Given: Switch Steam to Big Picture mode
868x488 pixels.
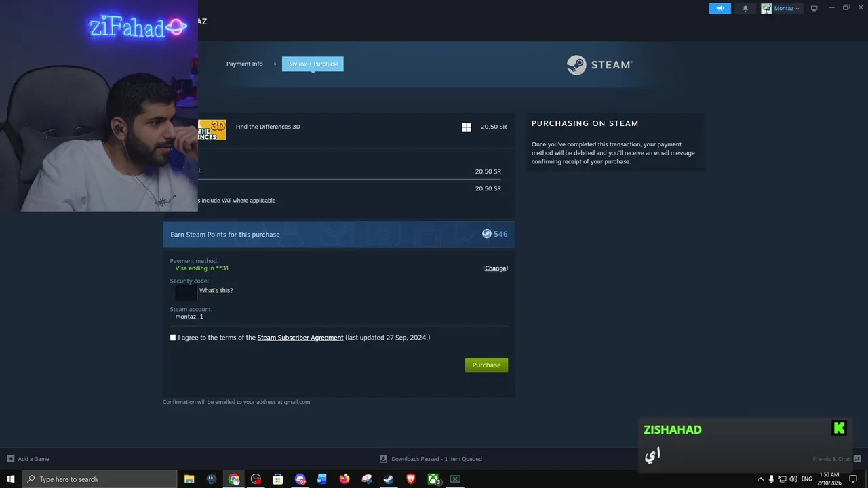Looking at the screenshot, I should coord(814,8).
